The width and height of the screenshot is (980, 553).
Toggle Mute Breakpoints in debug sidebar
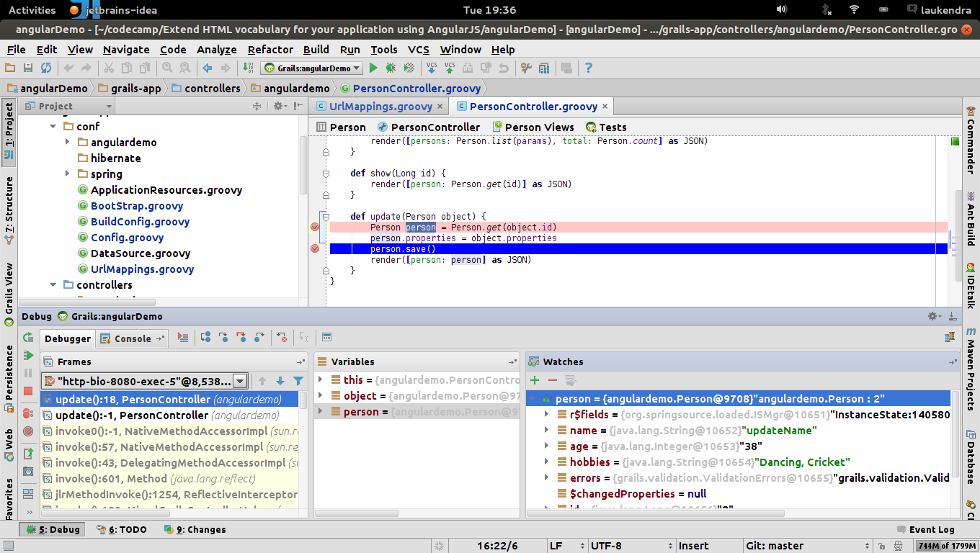28,431
